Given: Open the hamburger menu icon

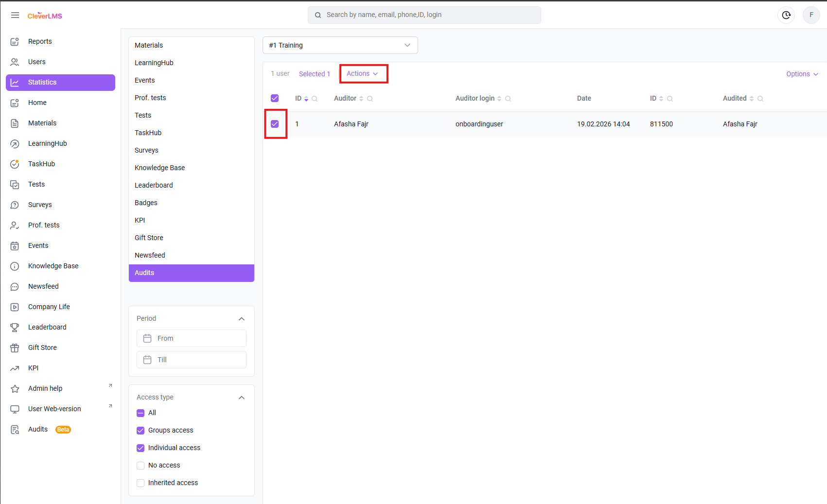Looking at the screenshot, I should tap(15, 15).
